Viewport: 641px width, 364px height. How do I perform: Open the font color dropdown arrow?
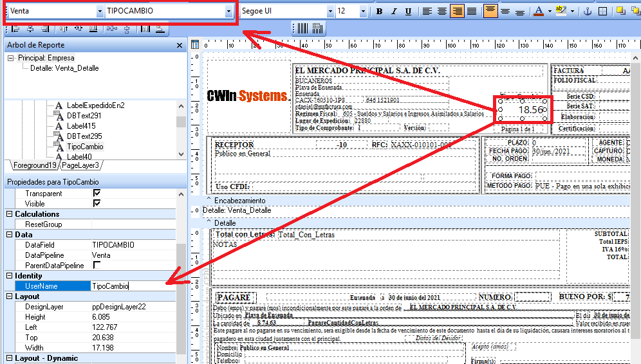tap(550, 12)
